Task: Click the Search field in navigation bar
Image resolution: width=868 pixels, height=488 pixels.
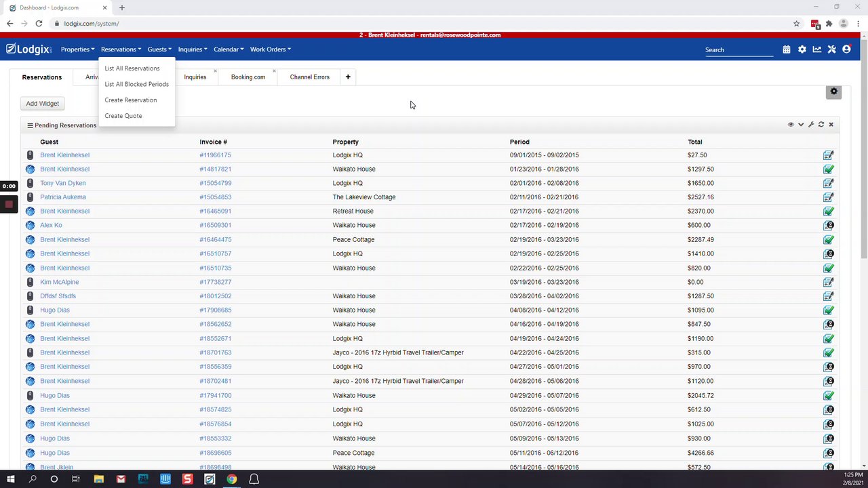Action: tap(738, 49)
